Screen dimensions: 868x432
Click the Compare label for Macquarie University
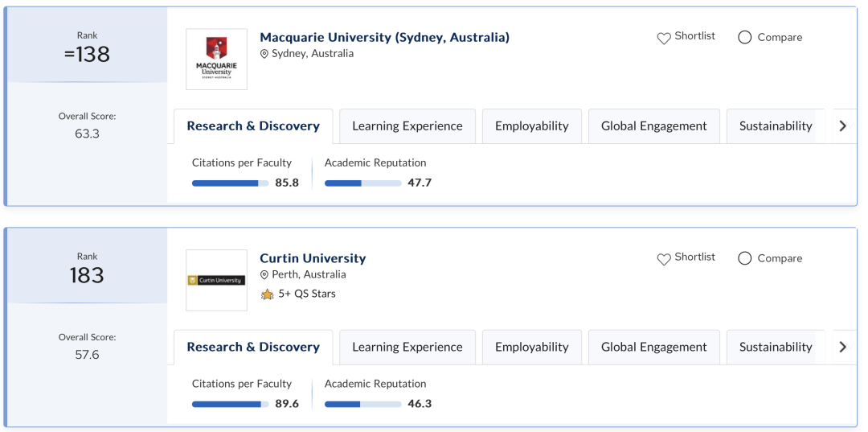coord(780,37)
